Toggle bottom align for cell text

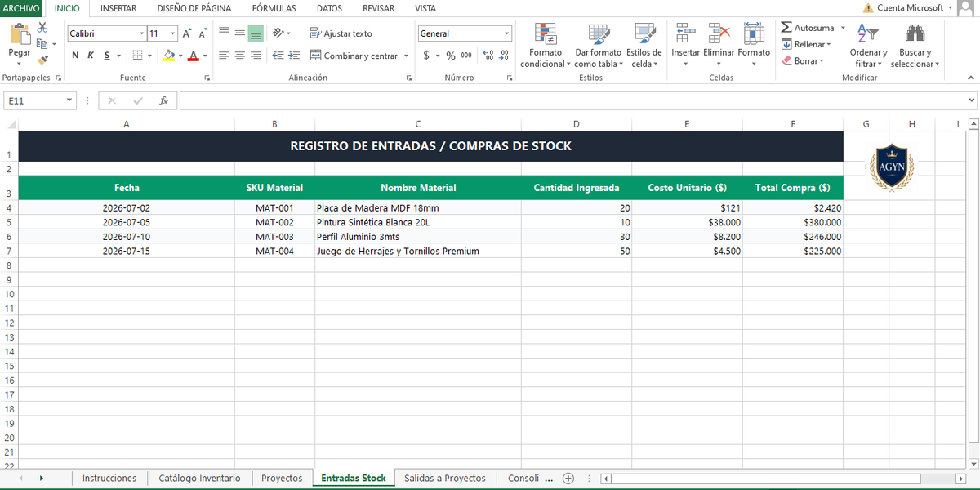point(256,33)
